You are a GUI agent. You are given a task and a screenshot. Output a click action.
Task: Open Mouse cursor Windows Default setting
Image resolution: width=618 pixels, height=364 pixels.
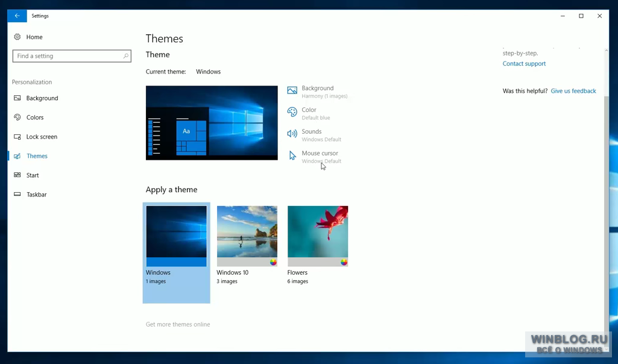coord(315,157)
